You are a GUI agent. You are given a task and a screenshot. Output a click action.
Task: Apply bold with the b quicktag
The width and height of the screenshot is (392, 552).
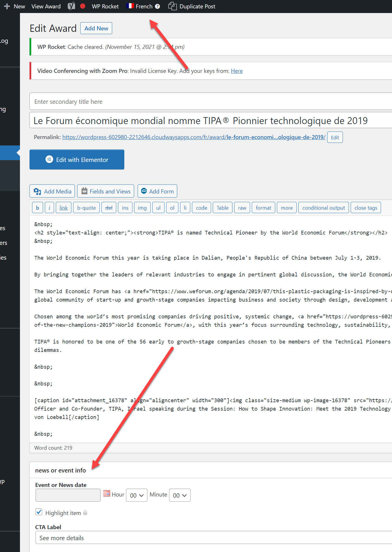tap(38, 208)
